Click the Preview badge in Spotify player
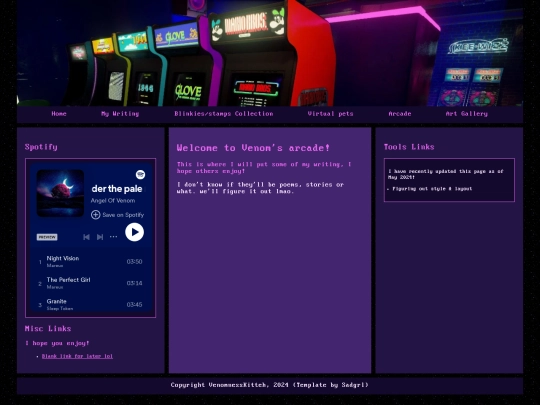Image resolution: width=540 pixels, height=405 pixels. 47,237
